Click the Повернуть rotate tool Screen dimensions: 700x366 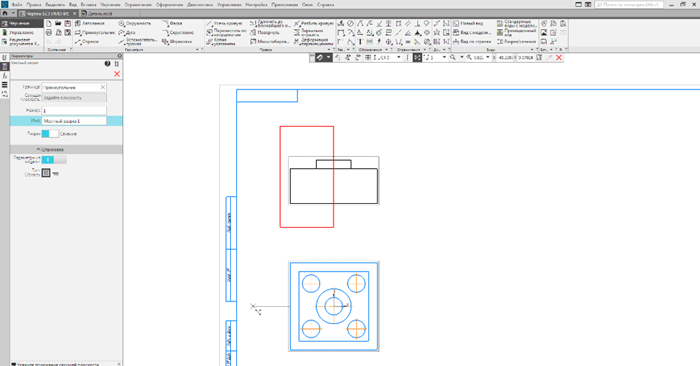tap(265, 33)
